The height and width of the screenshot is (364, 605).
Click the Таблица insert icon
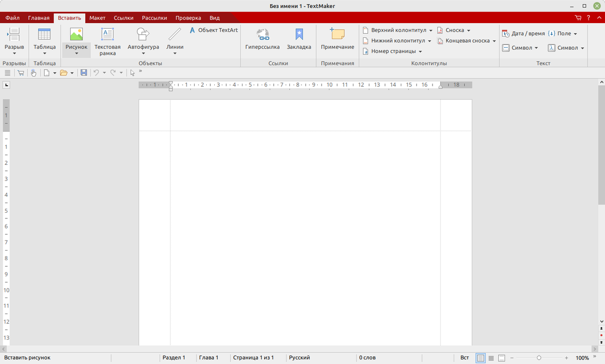tap(44, 34)
